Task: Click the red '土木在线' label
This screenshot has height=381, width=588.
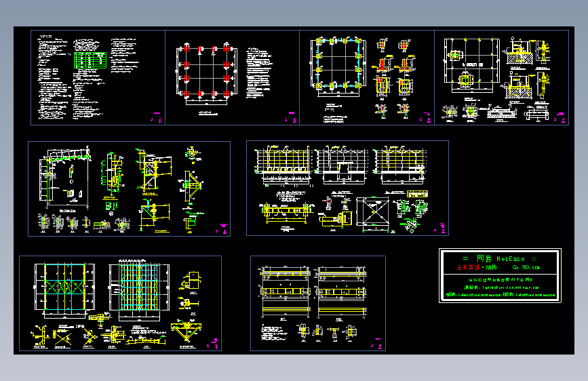Action: 468,267
